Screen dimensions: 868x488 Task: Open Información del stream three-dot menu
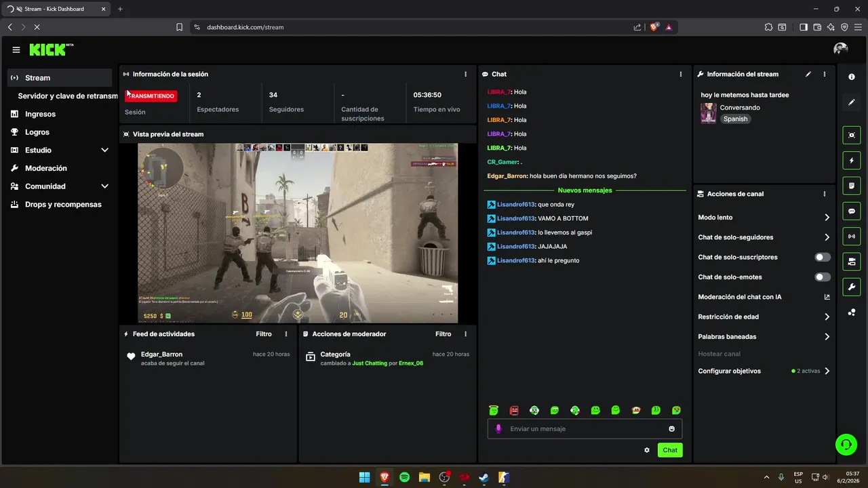click(x=825, y=74)
